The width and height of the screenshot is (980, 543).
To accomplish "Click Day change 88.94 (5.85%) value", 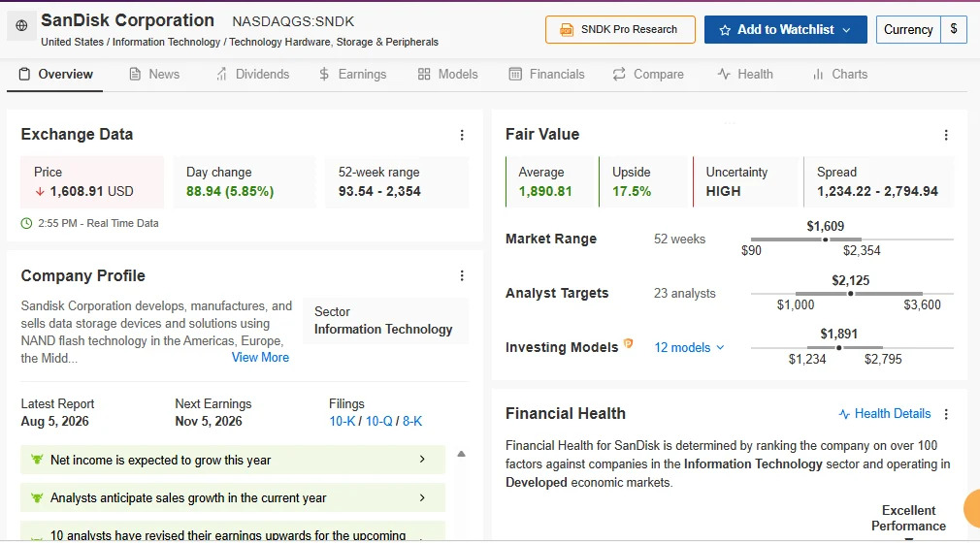I will click(230, 191).
